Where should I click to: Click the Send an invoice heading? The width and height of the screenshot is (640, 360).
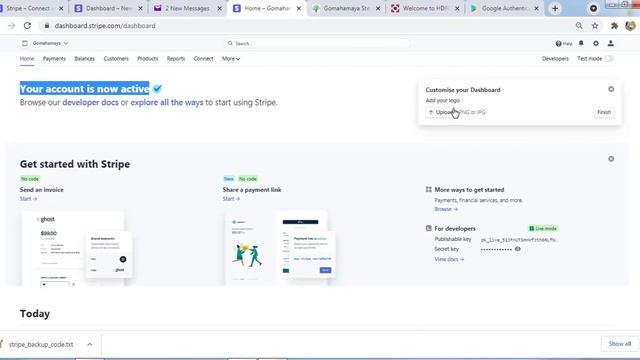click(x=42, y=190)
